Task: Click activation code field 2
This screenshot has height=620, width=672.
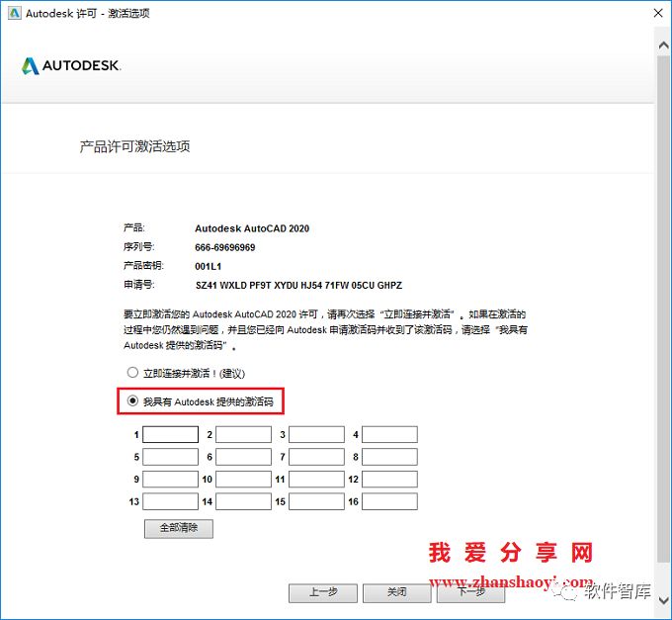Action: pos(243,434)
